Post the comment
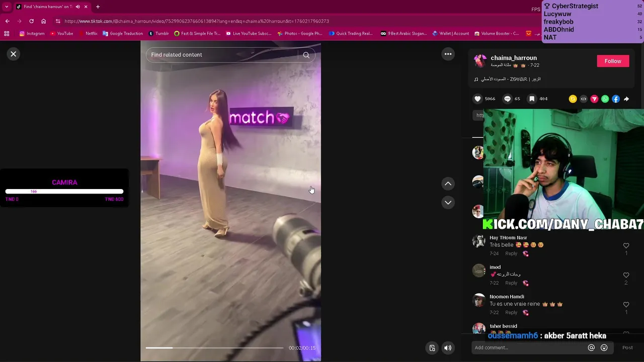 (627, 347)
